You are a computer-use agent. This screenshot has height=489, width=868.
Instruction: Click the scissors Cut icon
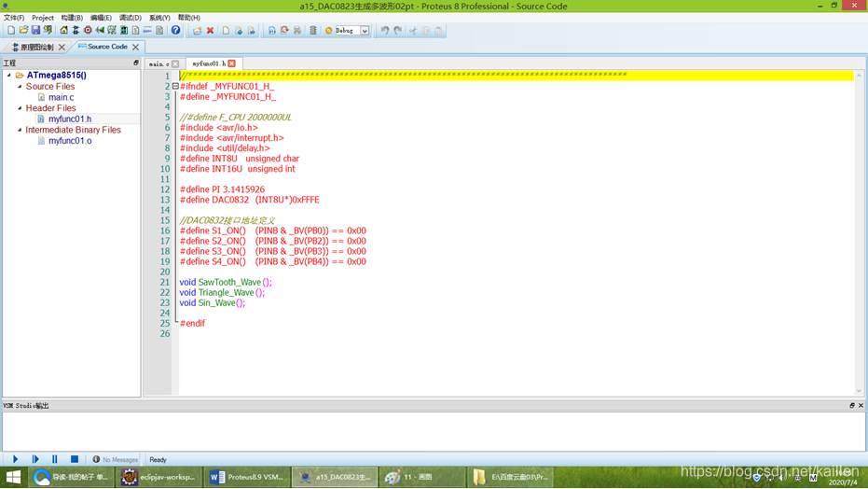coord(413,31)
